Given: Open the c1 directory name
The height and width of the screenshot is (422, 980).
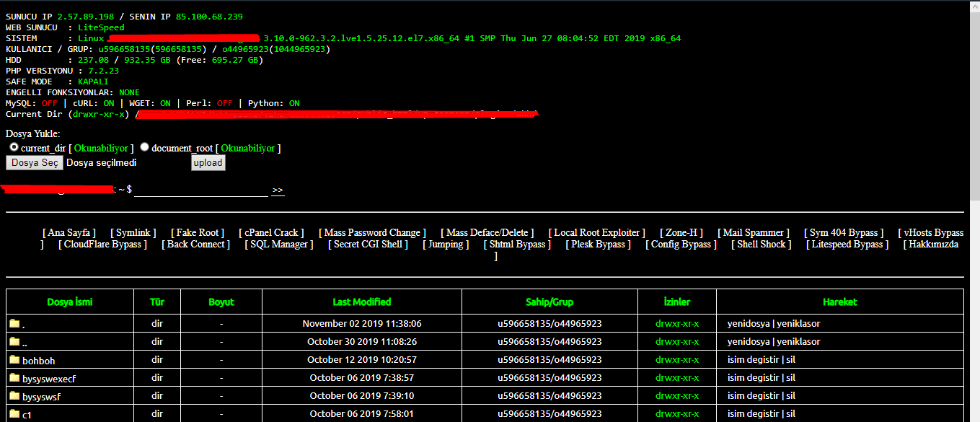Looking at the screenshot, I should coord(27,414).
